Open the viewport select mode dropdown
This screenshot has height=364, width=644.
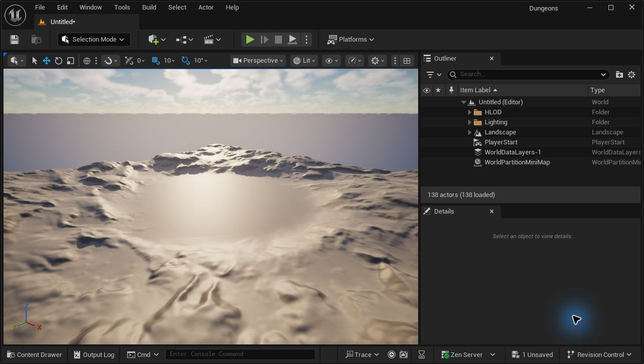tap(17, 61)
